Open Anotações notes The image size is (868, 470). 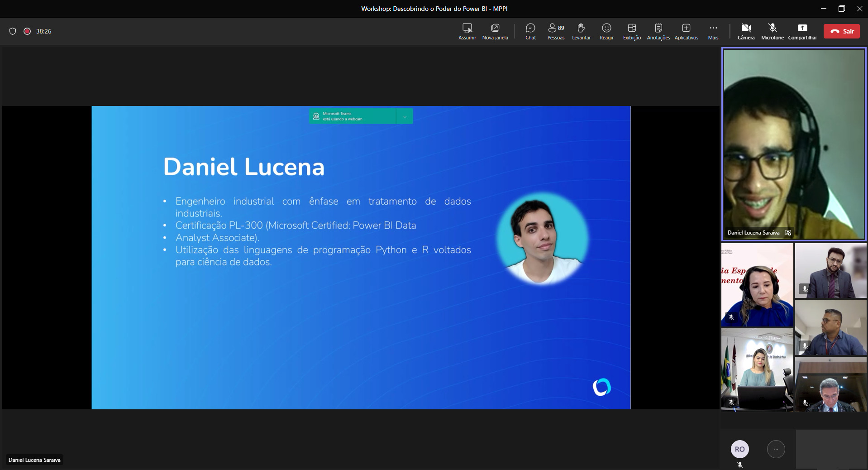658,32
